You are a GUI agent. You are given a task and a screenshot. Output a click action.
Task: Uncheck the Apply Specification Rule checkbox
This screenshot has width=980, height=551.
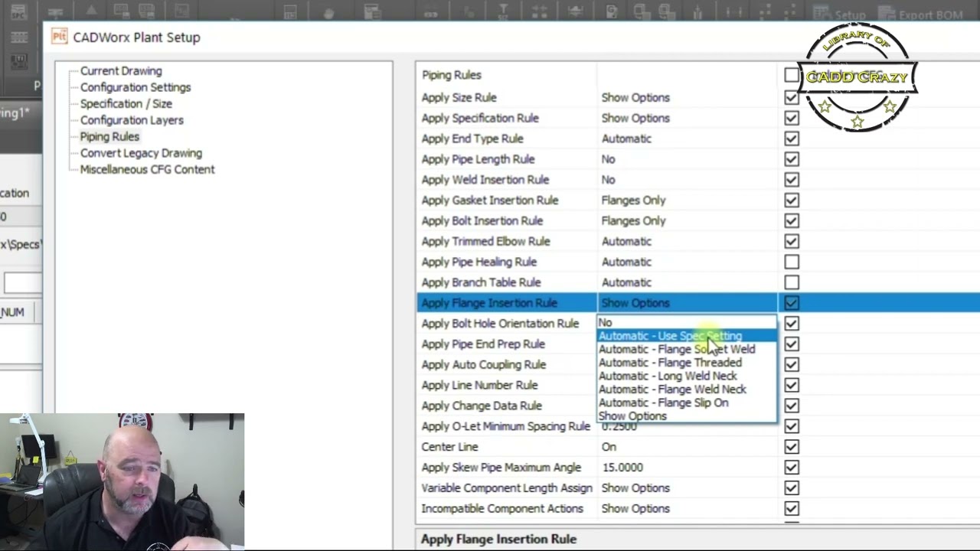[x=792, y=118]
